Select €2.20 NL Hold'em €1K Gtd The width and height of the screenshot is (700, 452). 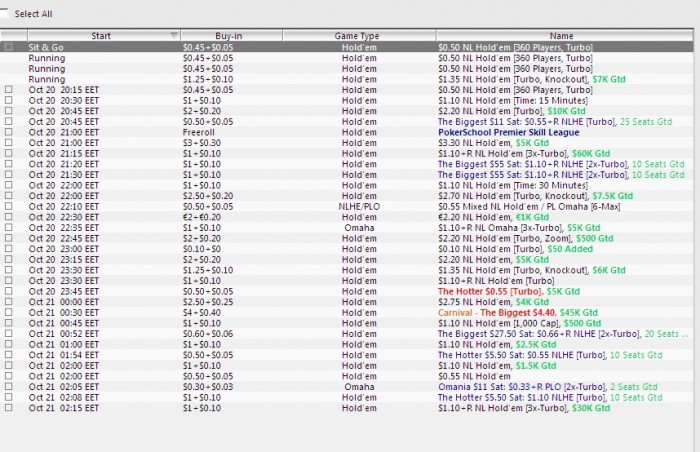(x=493, y=218)
